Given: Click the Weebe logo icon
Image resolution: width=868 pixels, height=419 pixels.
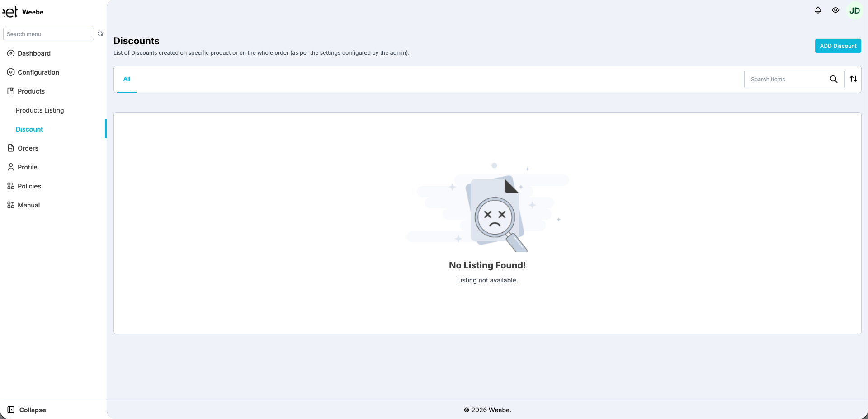Looking at the screenshot, I should coord(10,12).
